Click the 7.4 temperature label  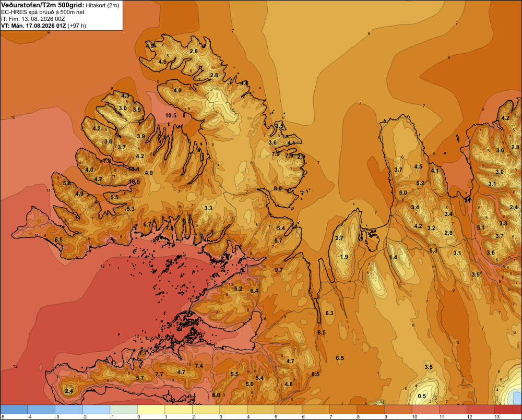pyautogui.click(x=199, y=366)
